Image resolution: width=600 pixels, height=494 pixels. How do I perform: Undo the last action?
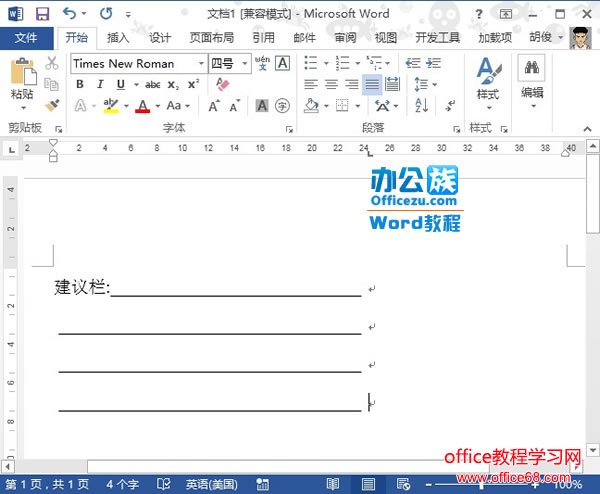(70, 14)
